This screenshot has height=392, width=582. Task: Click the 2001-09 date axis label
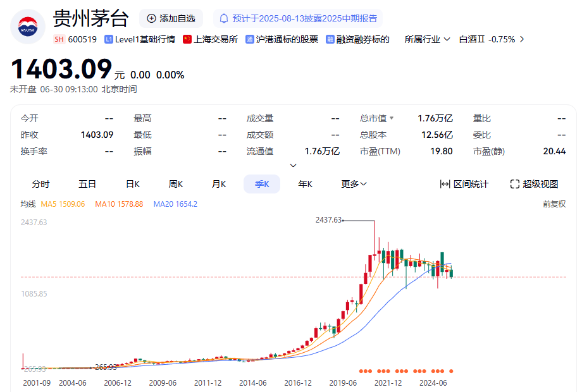(x=37, y=383)
